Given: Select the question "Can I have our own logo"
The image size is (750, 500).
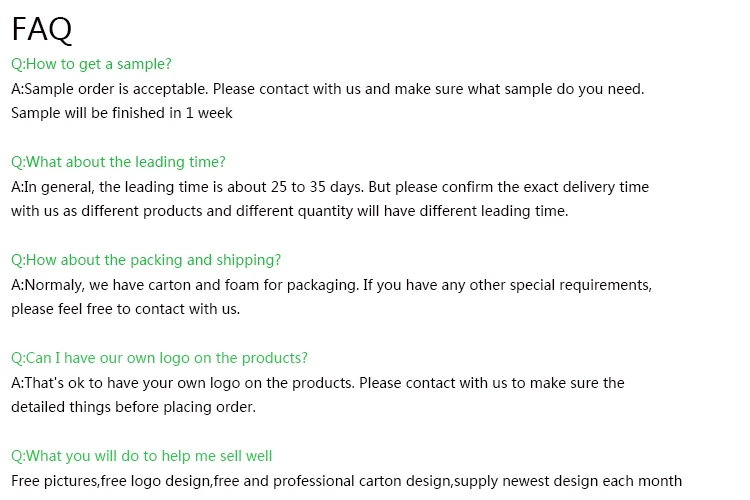Looking at the screenshot, I should point(160,358).
